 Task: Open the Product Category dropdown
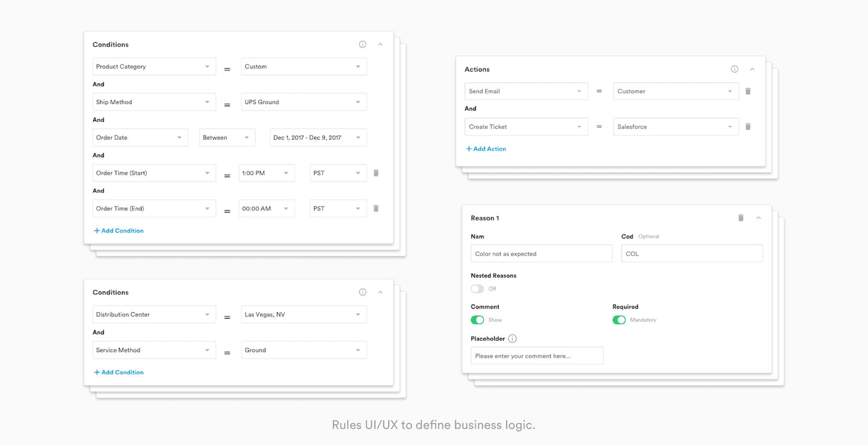pyautogui.click(x=154, y=67)
